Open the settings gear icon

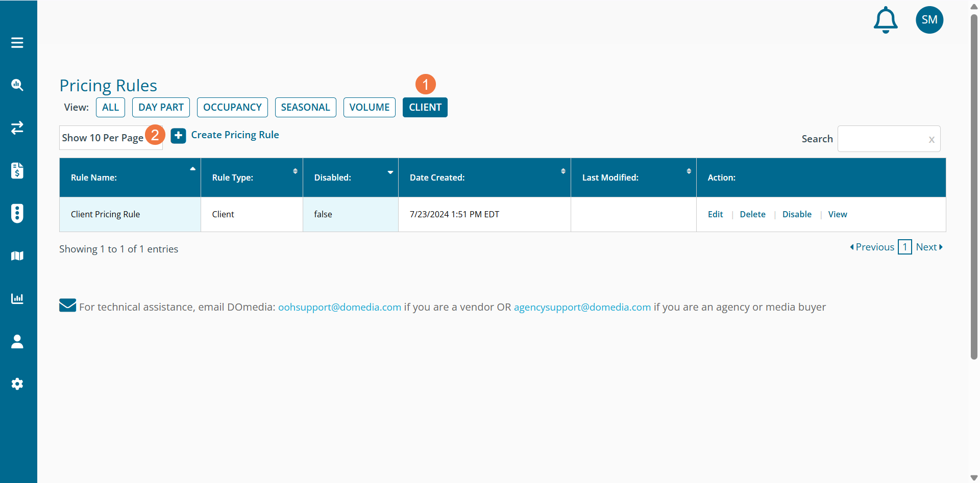pos(17,384)
